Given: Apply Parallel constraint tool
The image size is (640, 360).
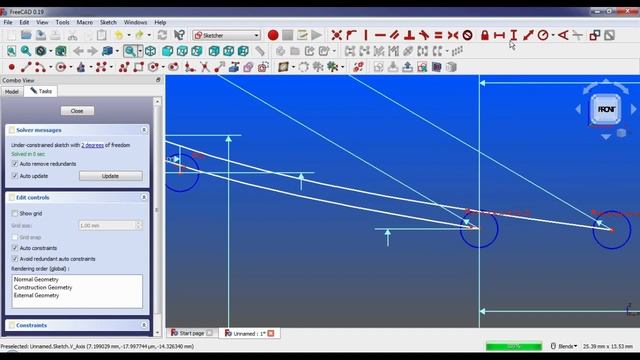Looking at the screenshot, I should pyautogui.click(x=394, y=35).
